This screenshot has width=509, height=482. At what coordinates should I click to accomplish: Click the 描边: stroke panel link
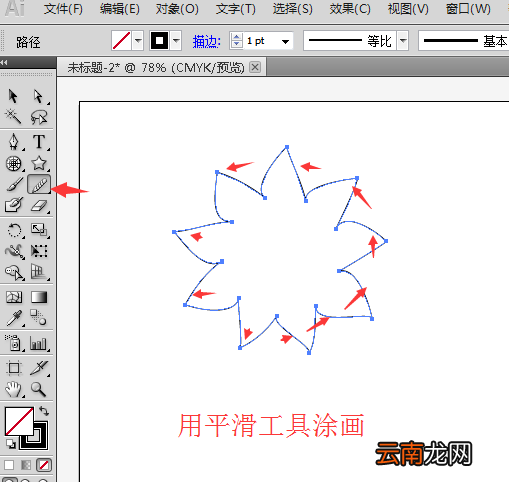[207, 42]
